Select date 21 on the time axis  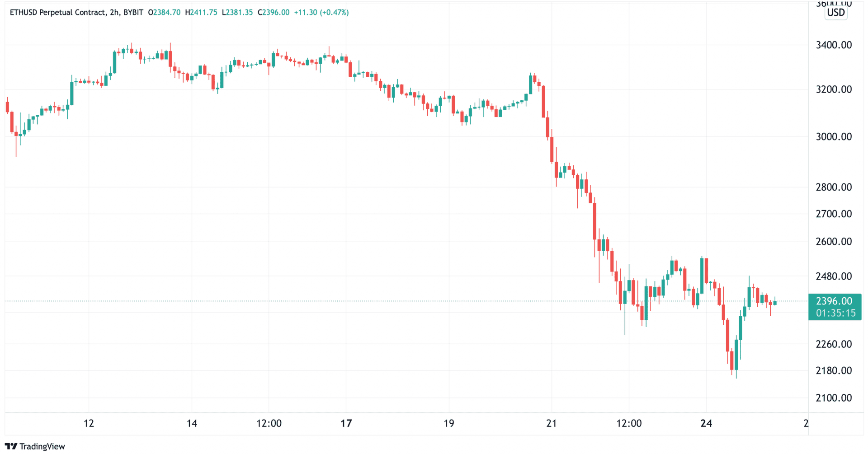point(551,424)
